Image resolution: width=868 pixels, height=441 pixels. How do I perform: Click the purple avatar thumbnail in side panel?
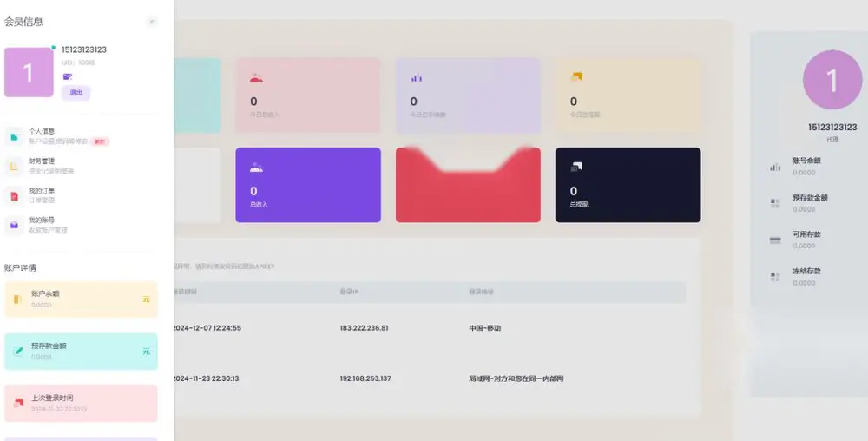(29, 72)
